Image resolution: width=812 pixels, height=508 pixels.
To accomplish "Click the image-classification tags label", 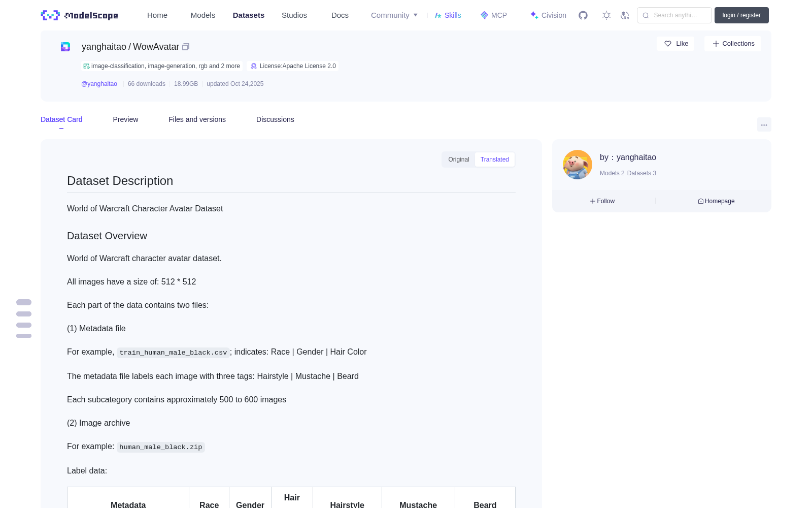I will pos(161,66).
